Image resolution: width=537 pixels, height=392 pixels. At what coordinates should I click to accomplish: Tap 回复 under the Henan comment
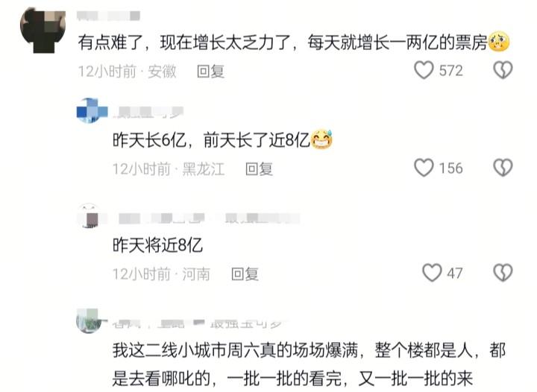245,274
